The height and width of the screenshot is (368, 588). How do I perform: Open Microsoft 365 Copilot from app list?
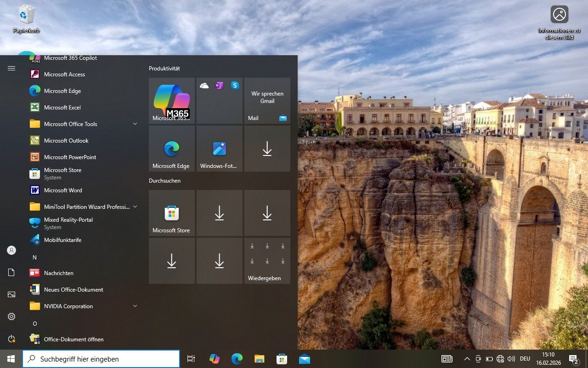pos(84,58)
